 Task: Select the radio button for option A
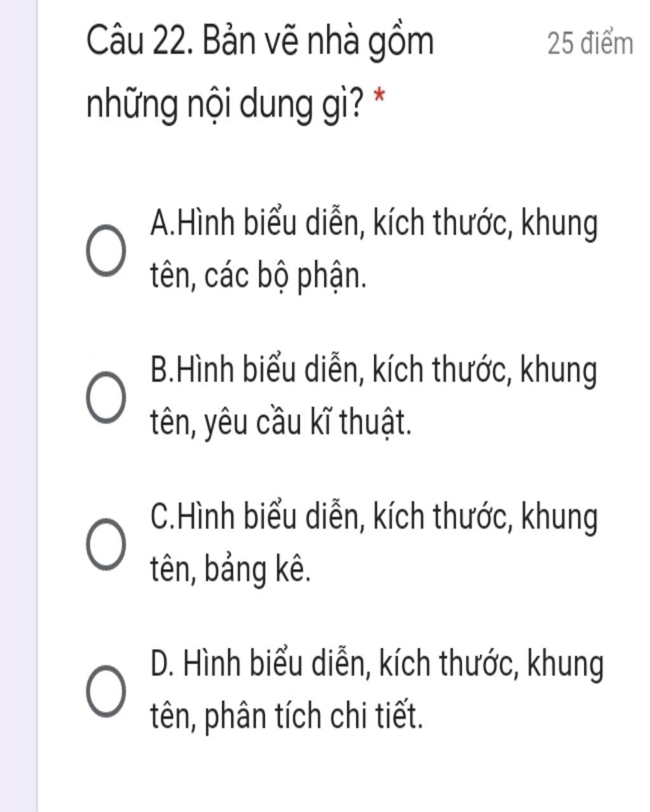tap(105, 251)
